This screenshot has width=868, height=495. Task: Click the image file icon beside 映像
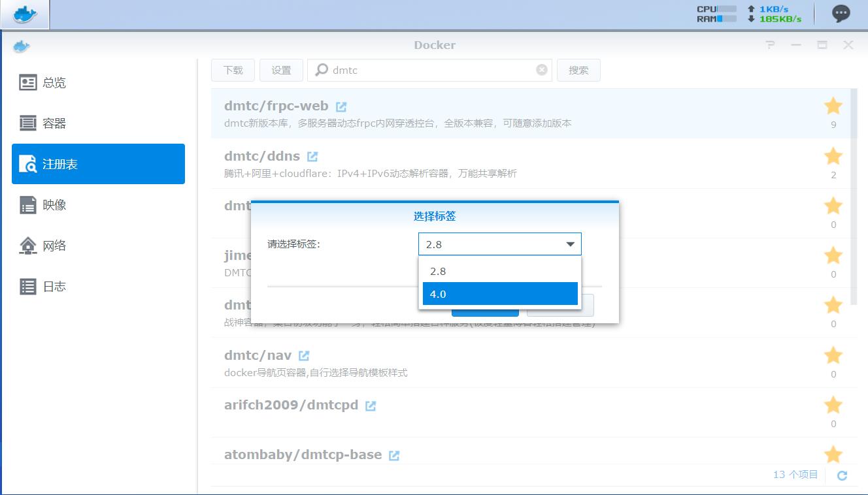(28, 204)
